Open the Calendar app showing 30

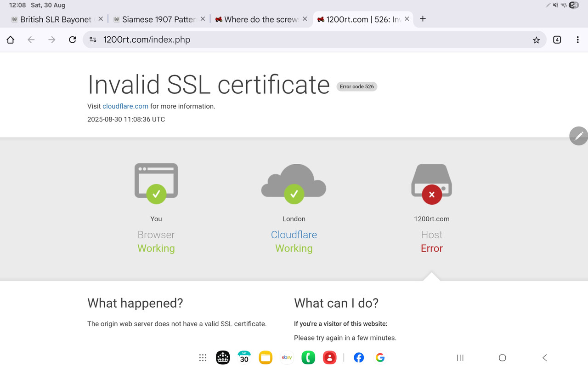click(244, 357)
